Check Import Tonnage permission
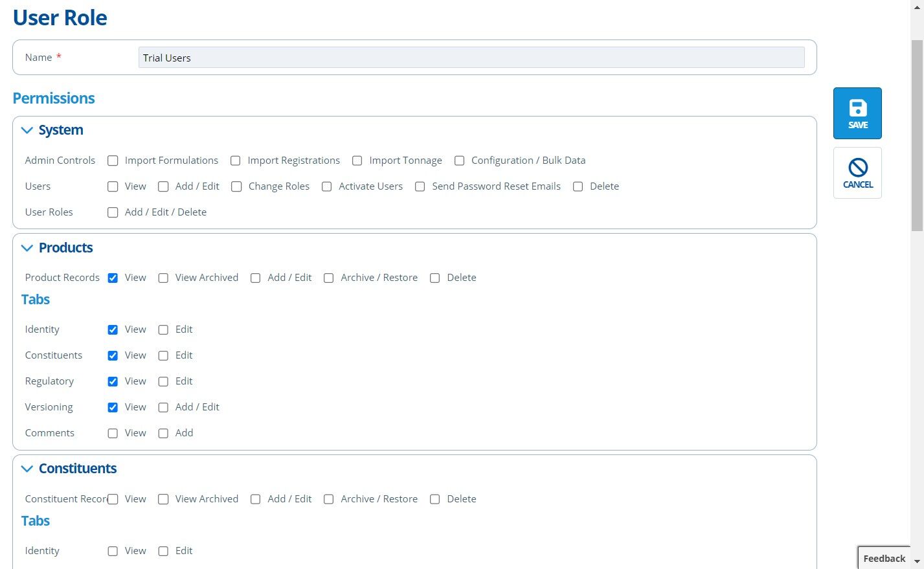924x569 pixels. pos(357,161)
